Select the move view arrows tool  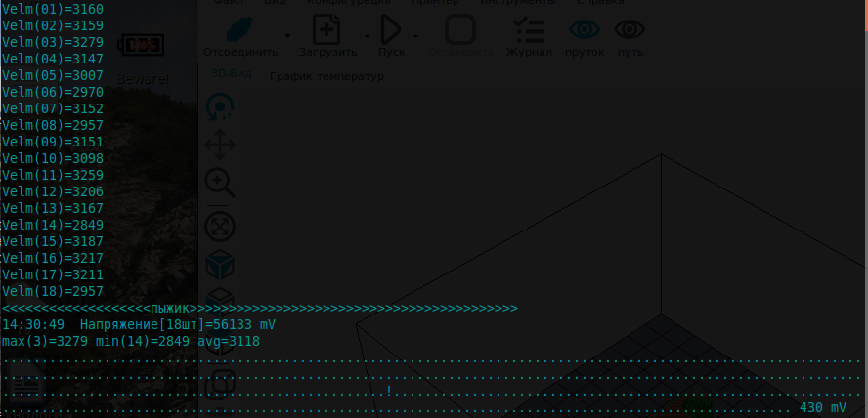pos(220,145)
